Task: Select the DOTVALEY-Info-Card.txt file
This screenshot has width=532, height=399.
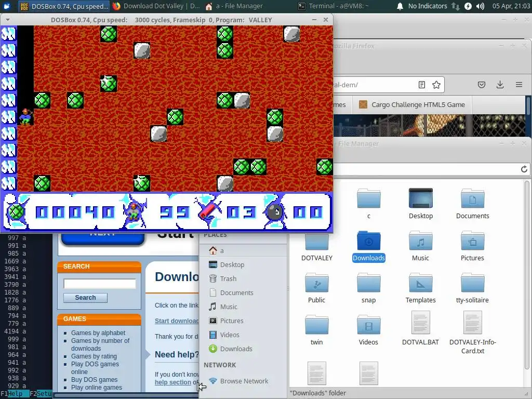Action: 473,332
